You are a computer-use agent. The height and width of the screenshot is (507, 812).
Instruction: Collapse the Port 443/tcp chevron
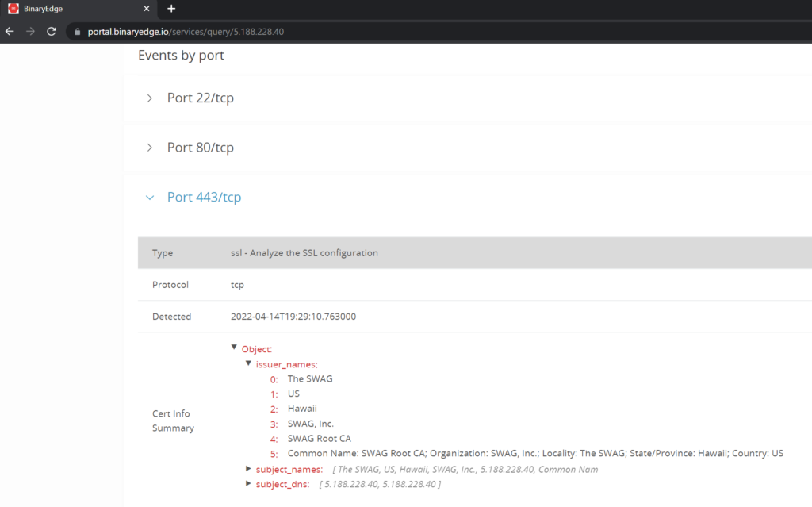(150, 198)
